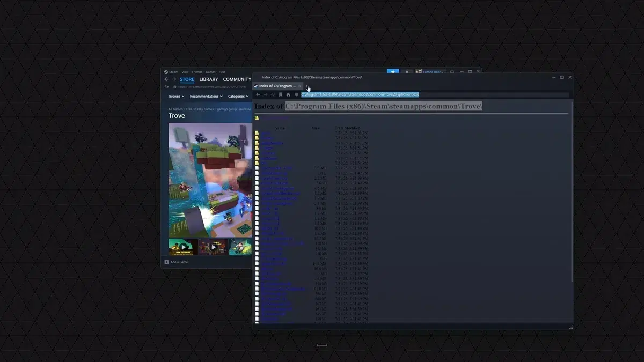Click the Steam forward navigation arrow
Viewport: 644px width, 362px height.
[174, 79]
